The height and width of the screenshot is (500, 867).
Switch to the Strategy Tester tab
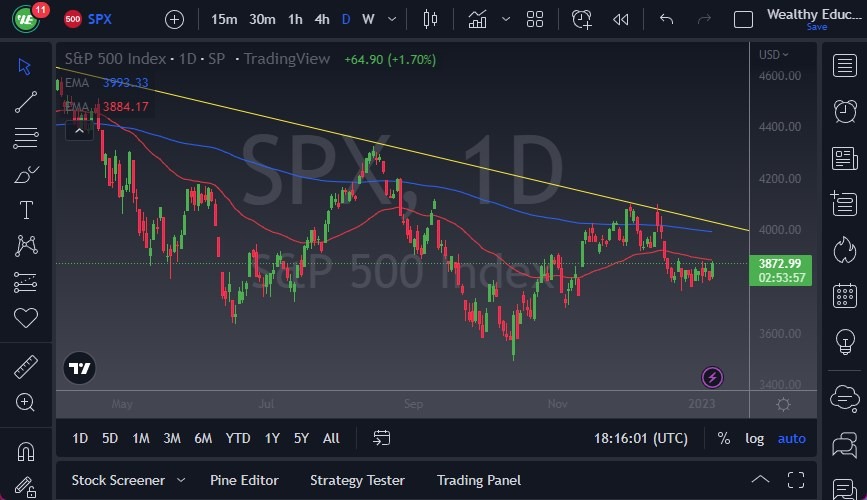(356, 480)
